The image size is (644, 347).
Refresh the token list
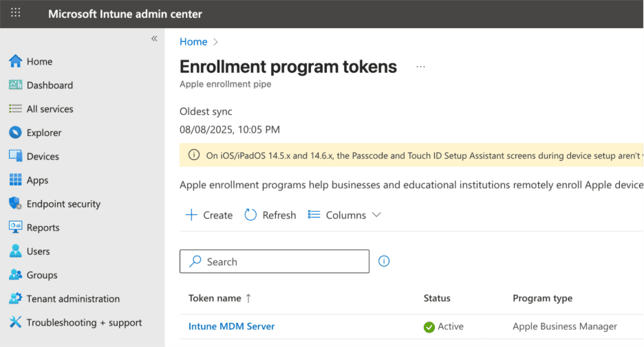tap(270, 215)
